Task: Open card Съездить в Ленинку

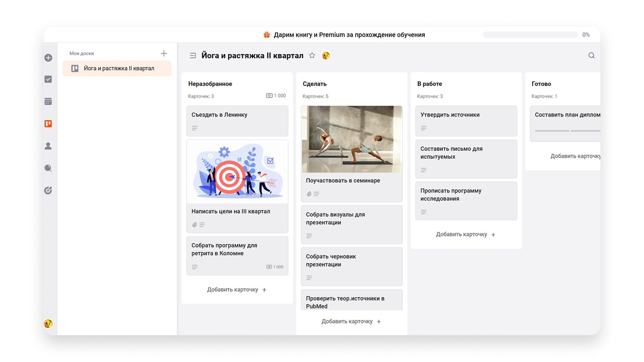Action: 237,121
